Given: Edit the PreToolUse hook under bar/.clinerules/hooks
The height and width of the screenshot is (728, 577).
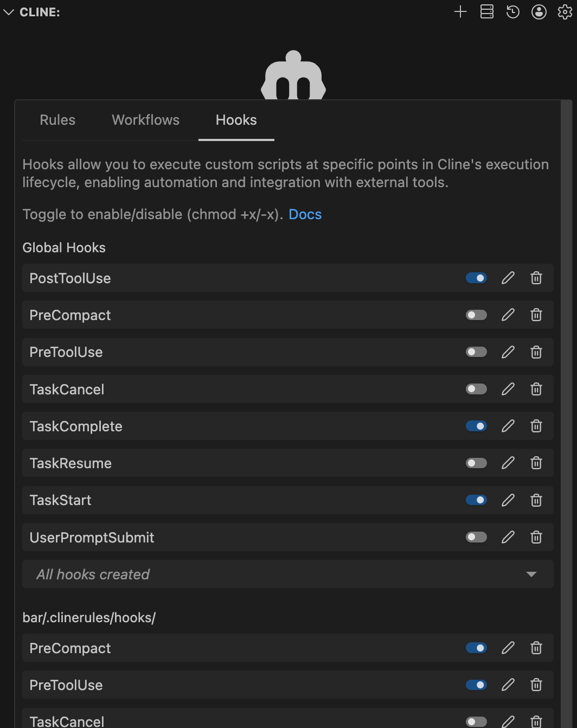Looking at the screenshot, I should [508, 685].
